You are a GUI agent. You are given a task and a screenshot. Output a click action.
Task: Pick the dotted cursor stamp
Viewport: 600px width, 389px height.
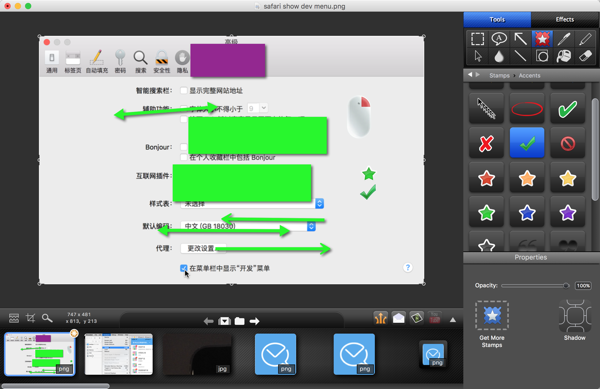[x=486, y=109]
